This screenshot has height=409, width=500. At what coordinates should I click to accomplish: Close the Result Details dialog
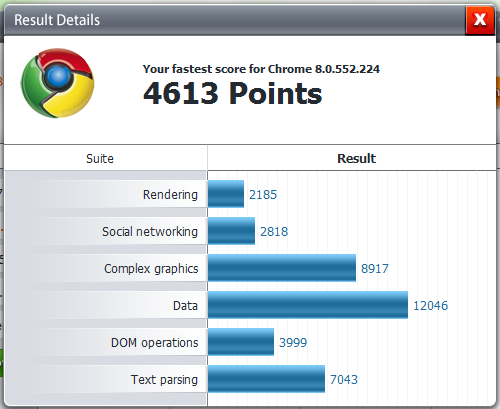pyautogui.click(x=480, y=19)
